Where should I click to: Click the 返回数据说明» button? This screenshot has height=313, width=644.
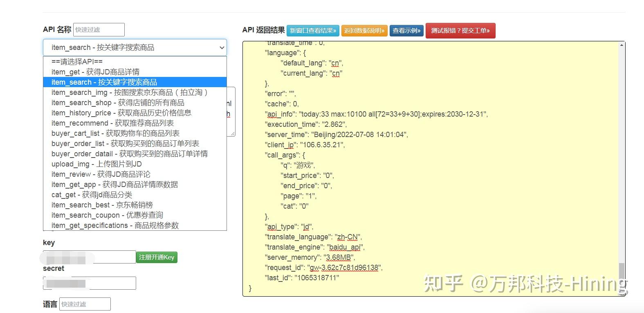point(364,31)
